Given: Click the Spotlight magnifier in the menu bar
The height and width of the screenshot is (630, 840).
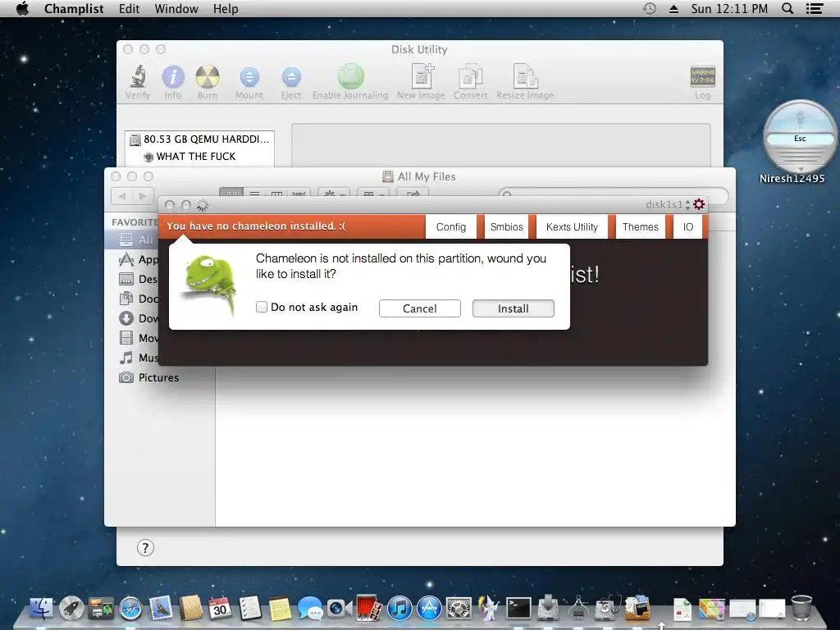Looking at the screenshot, I should point(787,8).
